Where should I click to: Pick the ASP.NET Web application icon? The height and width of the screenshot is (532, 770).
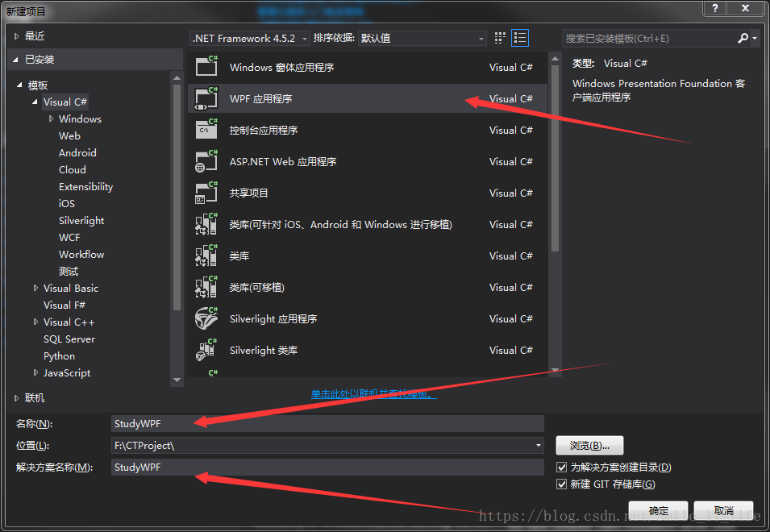pos(206,160)
